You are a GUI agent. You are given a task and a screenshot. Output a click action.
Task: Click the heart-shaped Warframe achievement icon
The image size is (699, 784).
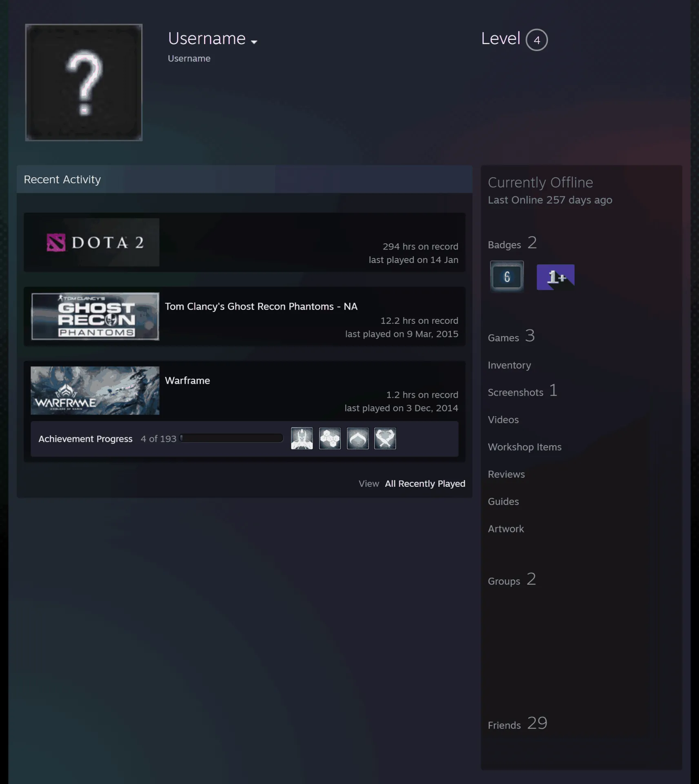pyautogui.click(x=385, y=438)
